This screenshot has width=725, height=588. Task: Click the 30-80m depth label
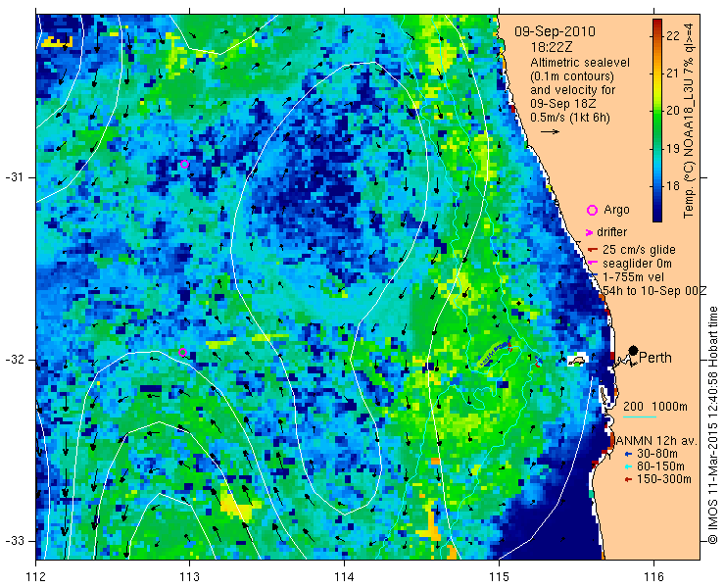pos(657,454)
